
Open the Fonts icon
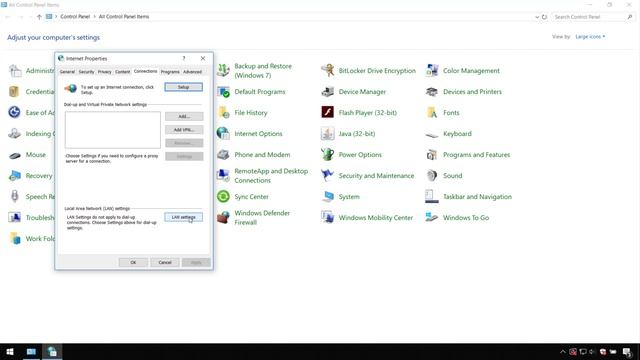pos(432,113)
